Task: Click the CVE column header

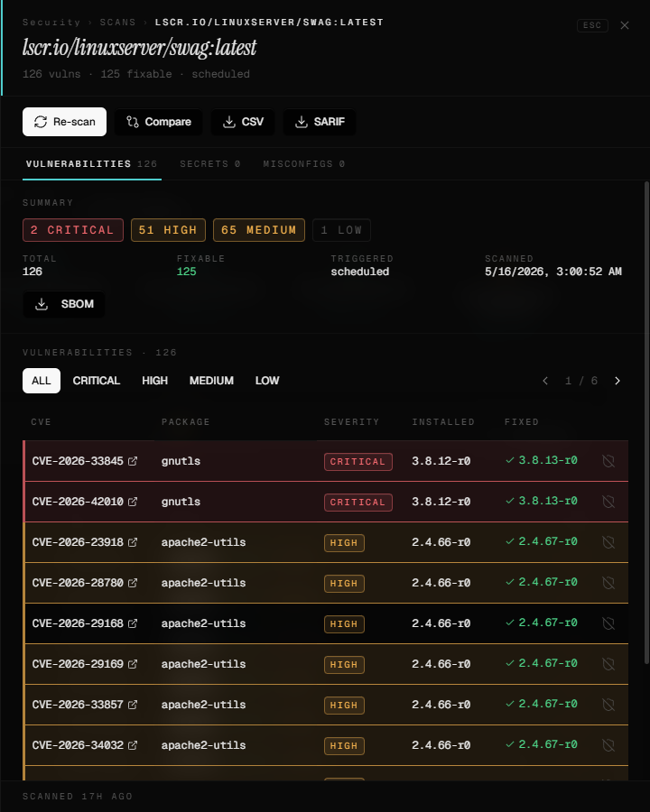Action: point(41,422)
